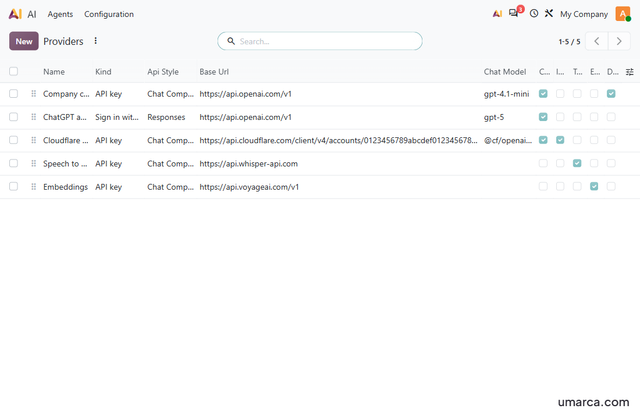The height and width of the screenshot is (419, 640).
Task: Click the drag handle for Embeddings row
Action: [x=33, y=187]
